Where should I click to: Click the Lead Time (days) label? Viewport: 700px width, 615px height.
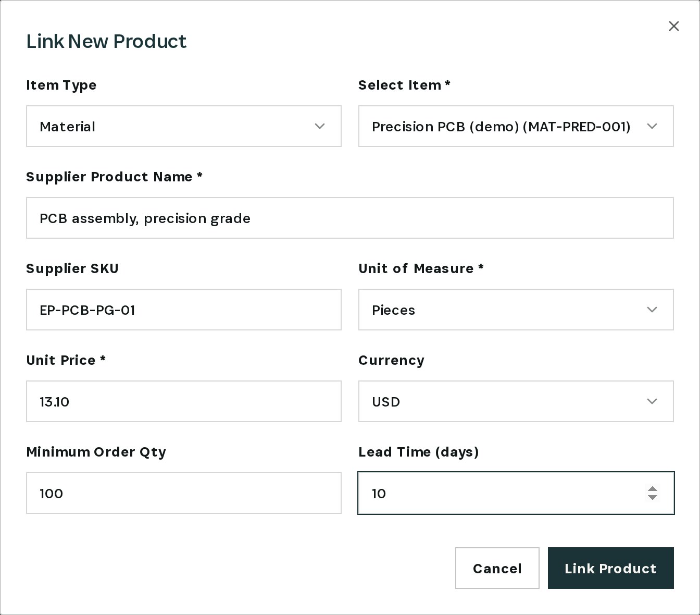tap(419, 452)
